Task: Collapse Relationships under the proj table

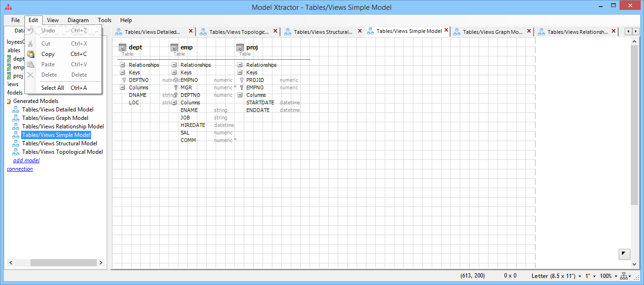Action: pos(240,65)
